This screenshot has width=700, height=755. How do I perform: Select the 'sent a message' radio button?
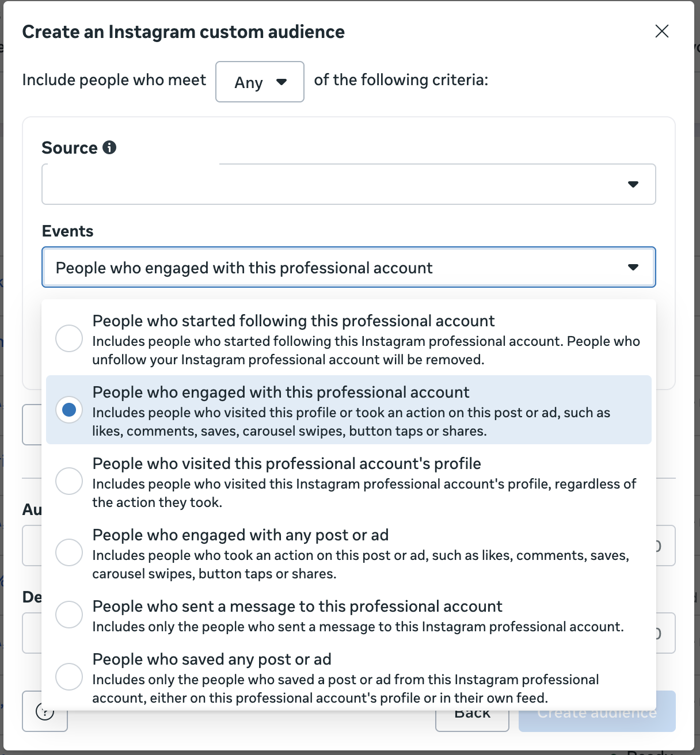tap(69, 615)
